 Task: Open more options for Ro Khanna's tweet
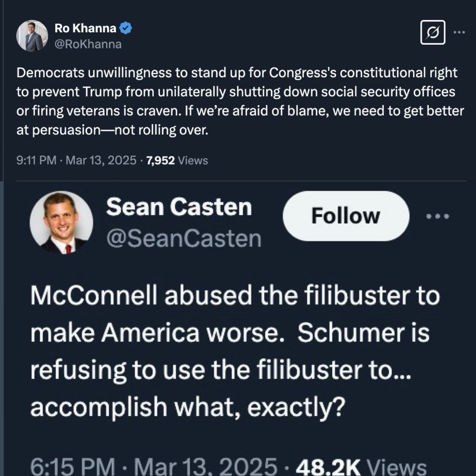459,32
